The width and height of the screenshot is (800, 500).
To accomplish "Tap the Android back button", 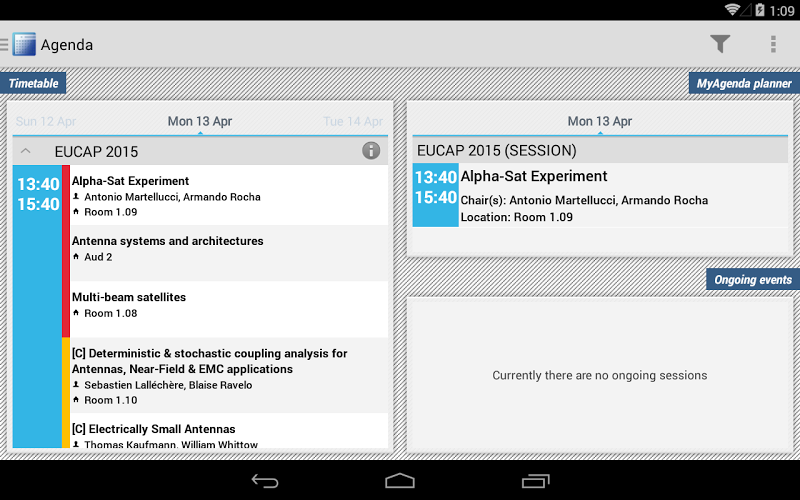I will click(x=265, y=481).
